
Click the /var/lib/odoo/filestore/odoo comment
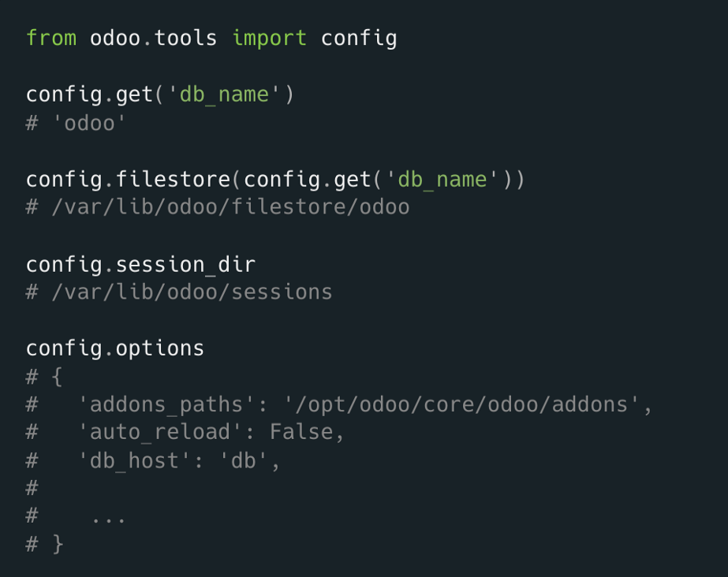click(x=218, y=207)
